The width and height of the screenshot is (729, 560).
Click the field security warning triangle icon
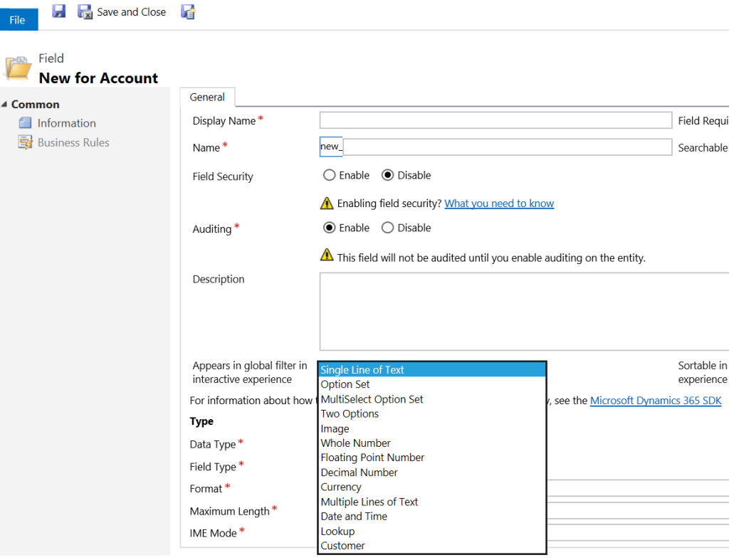coord(327,203)
